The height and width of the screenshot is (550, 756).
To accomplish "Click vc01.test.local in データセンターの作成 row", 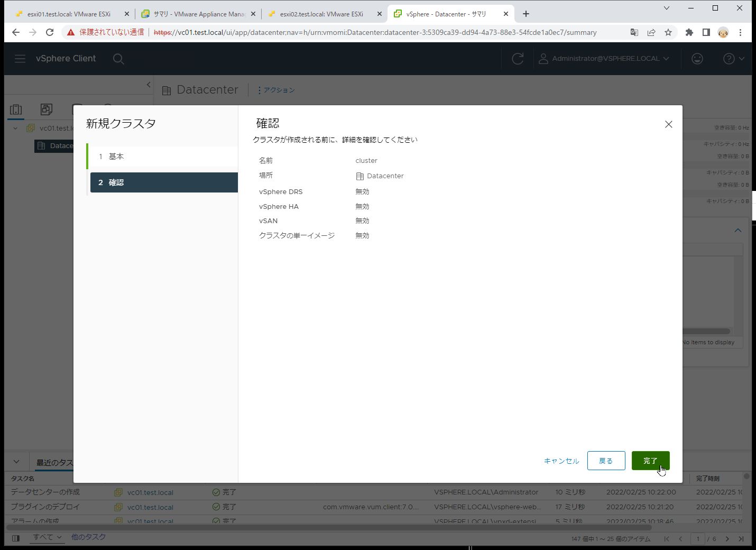I will (150, 492).
